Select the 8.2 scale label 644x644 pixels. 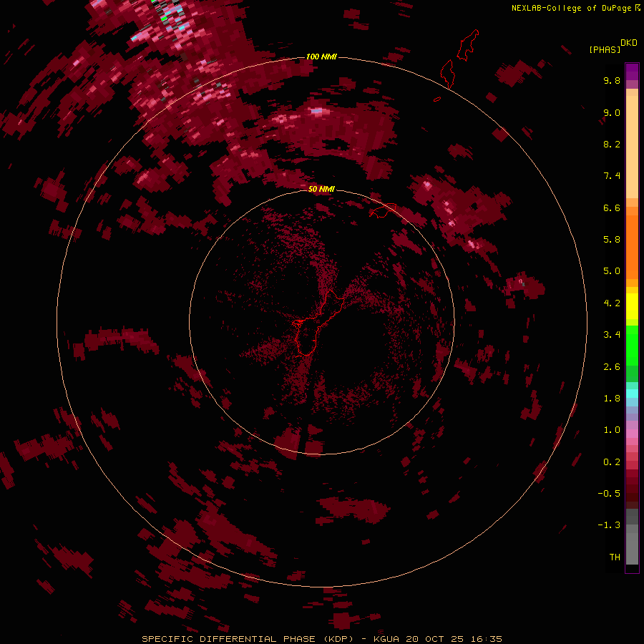pyautogui.click(x=612, y=144)
